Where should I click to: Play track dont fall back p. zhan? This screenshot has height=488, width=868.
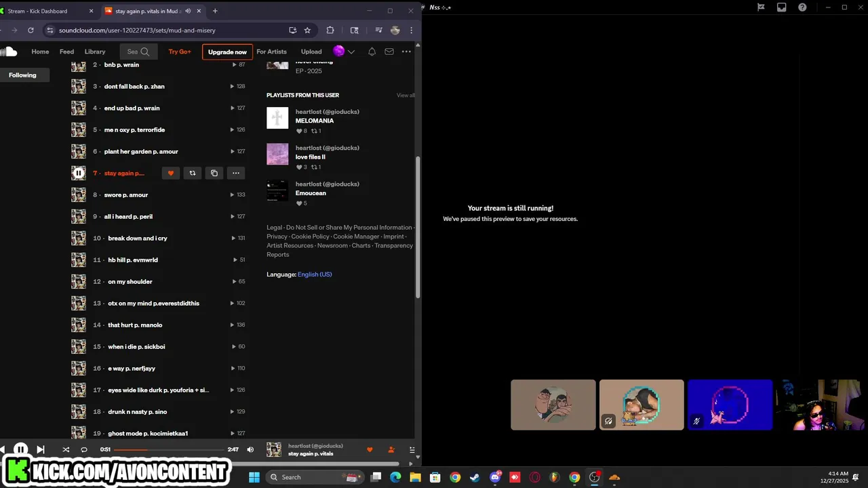tap(134, 86)
